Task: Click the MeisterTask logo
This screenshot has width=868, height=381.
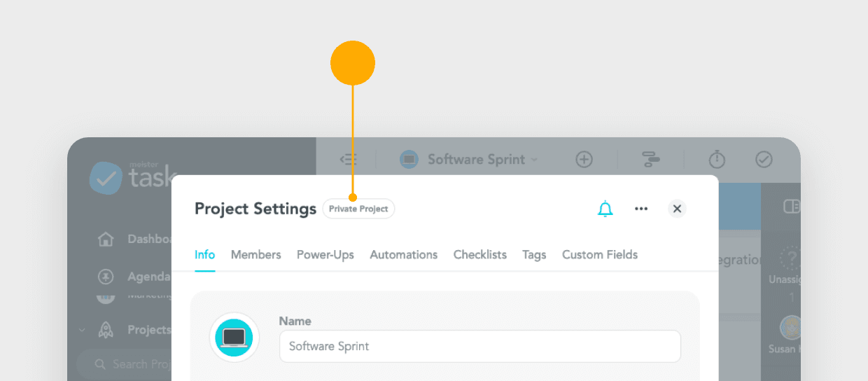Action: 132,177
